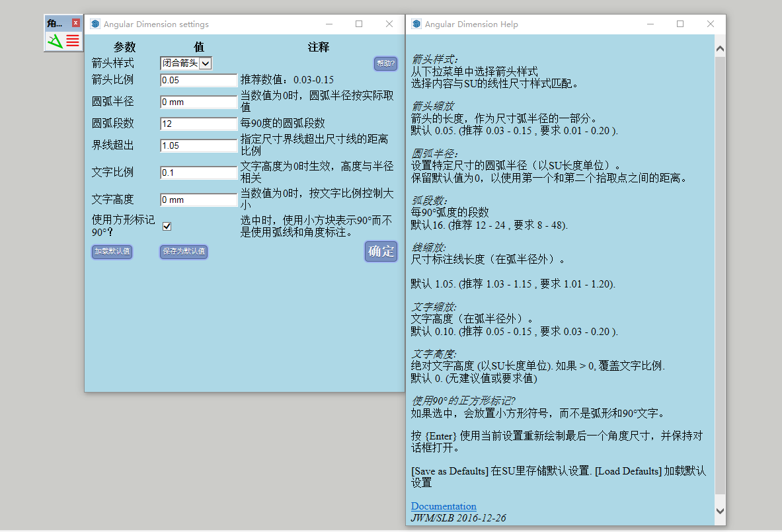Click the 帮助? help button

(x=385, y=63)
